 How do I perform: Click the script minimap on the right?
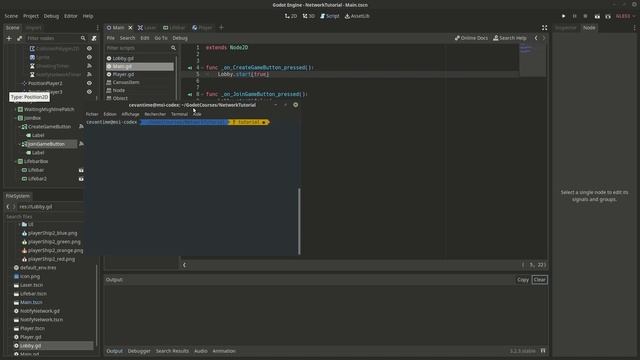pyautogui.click(x=532, y=60)
